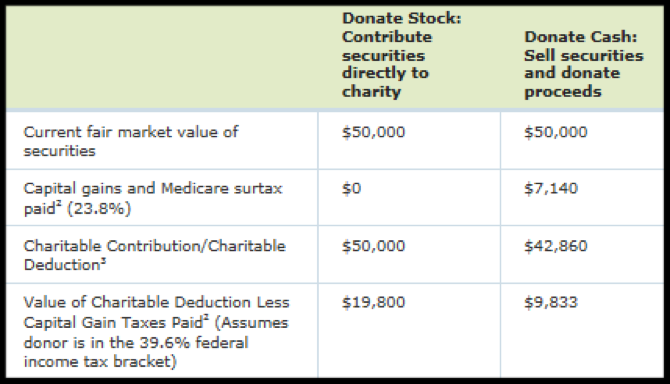Click the $50,000 charitable deduction cell
The height and width of the screenshot is (384, 670).
click(373, 246)
